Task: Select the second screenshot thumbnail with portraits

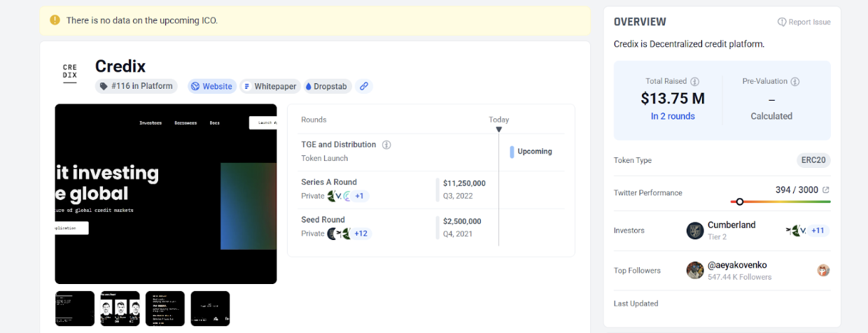Action: 120,309
